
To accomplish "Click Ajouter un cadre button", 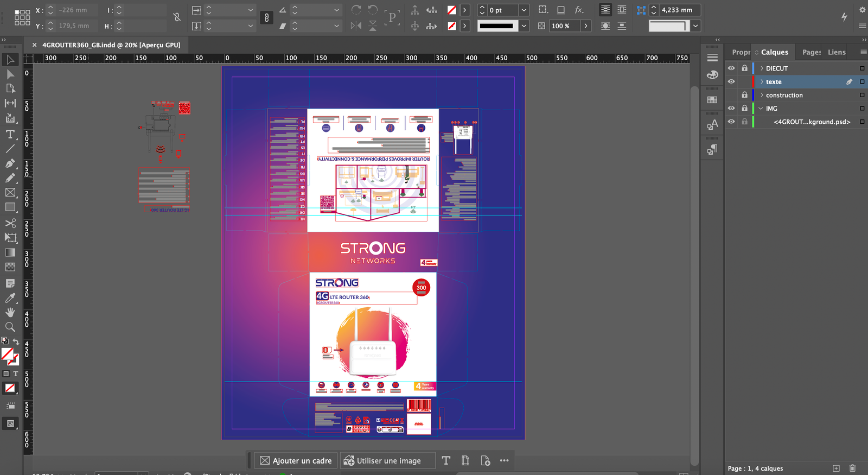I will coord(296,460).
